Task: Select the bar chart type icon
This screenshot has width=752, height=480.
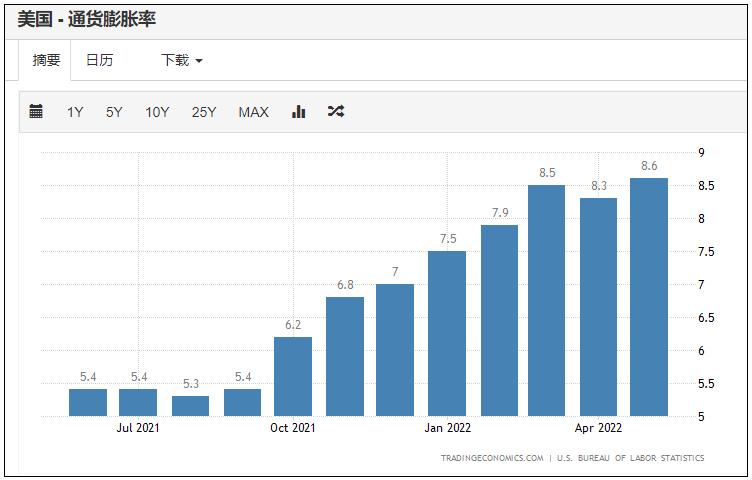Action: pyautogui.click(x=298, y=112)
